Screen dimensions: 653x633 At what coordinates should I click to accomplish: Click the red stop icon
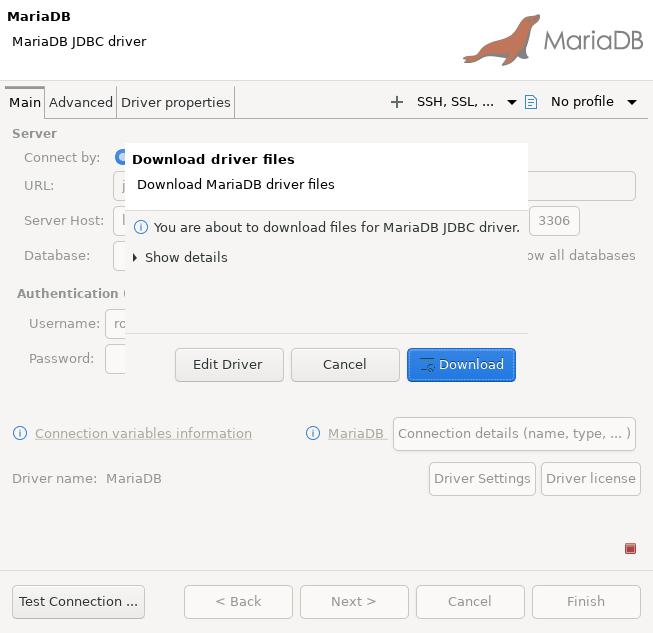pyautogui.click(x=631, y=548)
